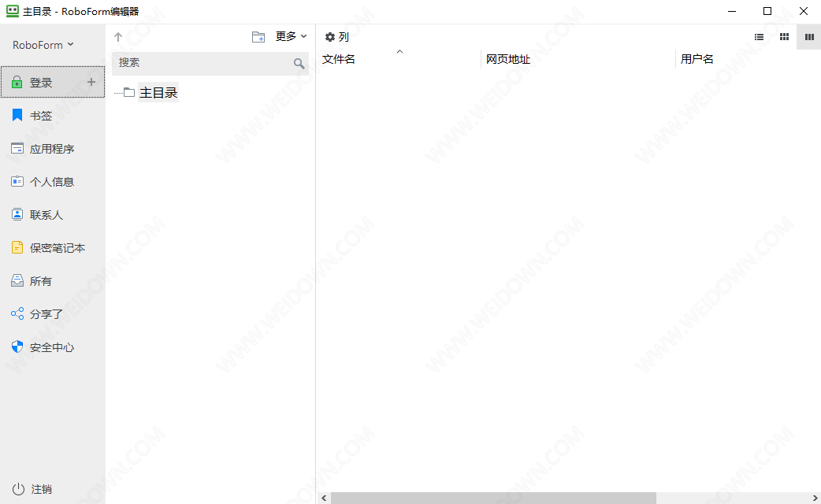Show 所有 all items
This screenshot has width=821, height=504.
52,281
